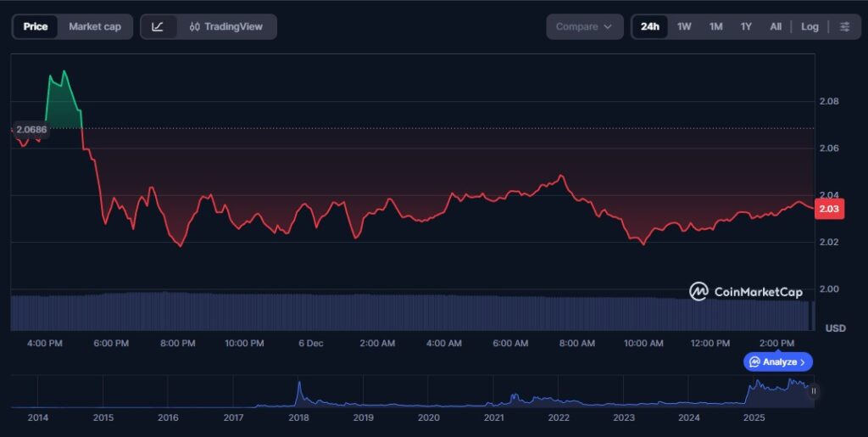Click the 2.00 price axis label
868x437 pixels.
coord(829,289)
